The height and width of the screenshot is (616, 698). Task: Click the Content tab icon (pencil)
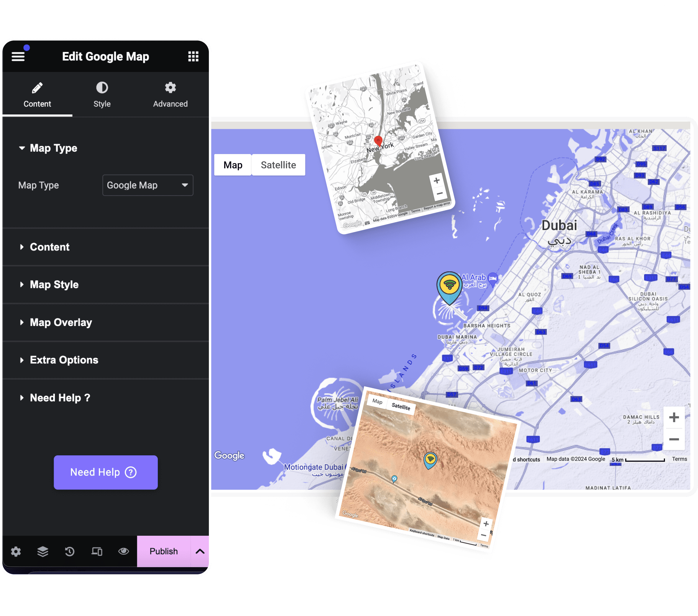pos(37,87)
